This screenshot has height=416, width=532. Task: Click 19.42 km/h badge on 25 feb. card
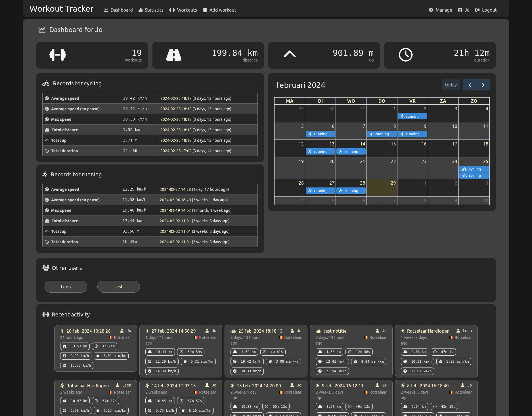[x=247, y=362]
